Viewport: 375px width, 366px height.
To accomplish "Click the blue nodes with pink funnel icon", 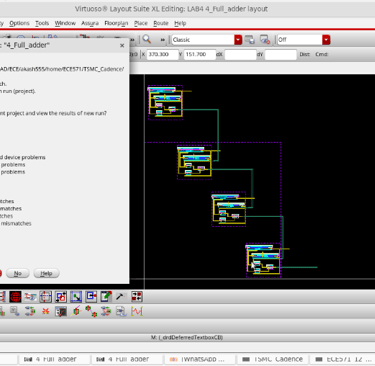I will [x=106, y=311].
